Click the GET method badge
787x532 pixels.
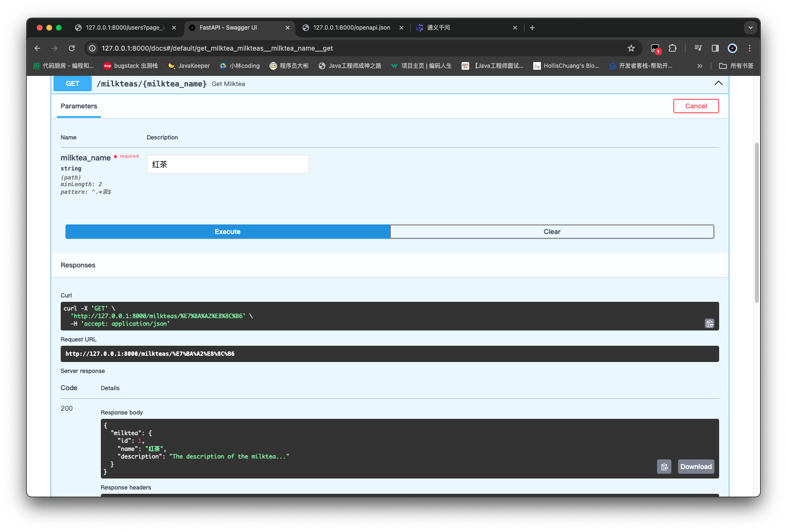tap(73, 84)
